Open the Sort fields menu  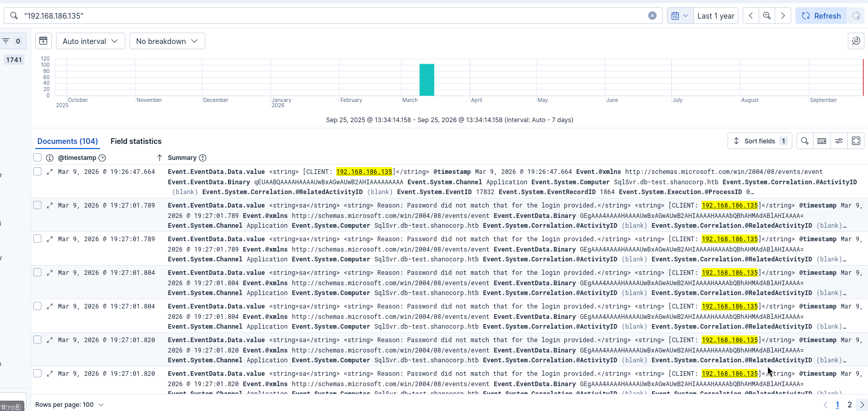tap(760, 141)
